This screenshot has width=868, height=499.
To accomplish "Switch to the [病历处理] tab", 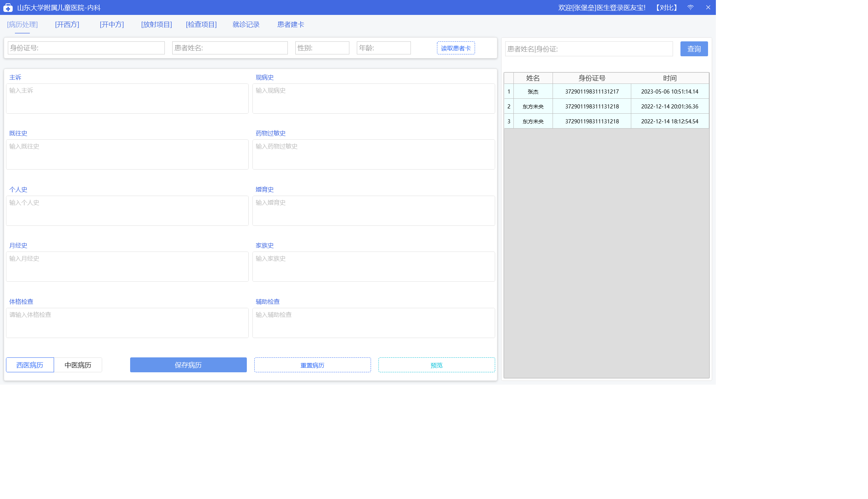I will [x=22, y=25].
